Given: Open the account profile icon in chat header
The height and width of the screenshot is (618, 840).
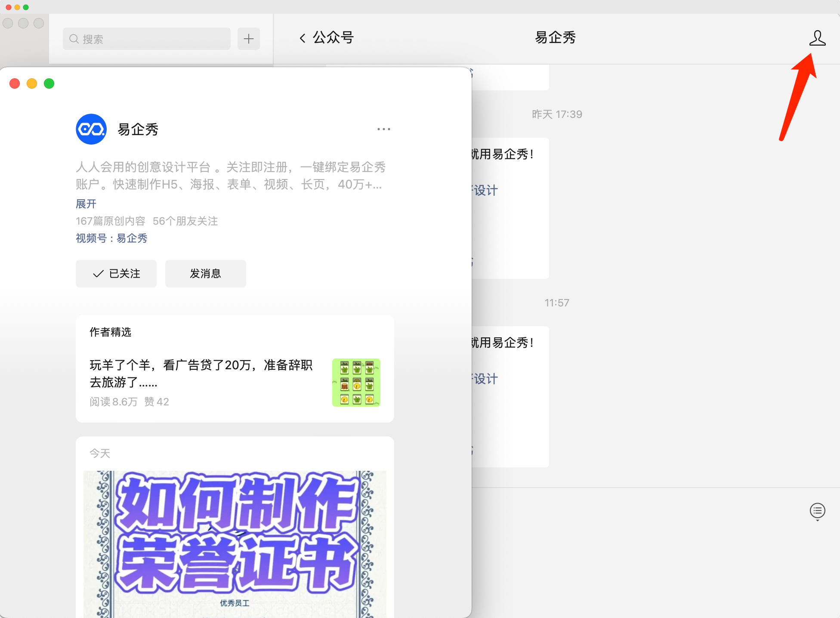Looking at the screenshot, I should coord(817,38).
